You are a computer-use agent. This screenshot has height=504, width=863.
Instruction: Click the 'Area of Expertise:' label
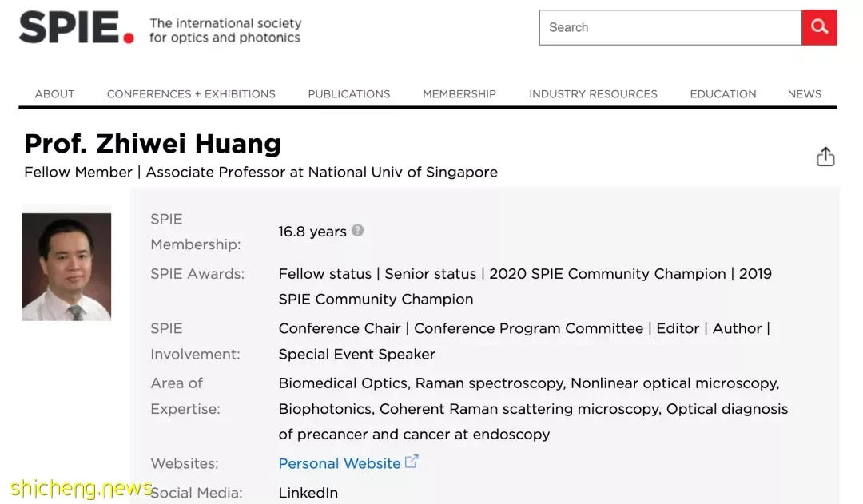185,395
